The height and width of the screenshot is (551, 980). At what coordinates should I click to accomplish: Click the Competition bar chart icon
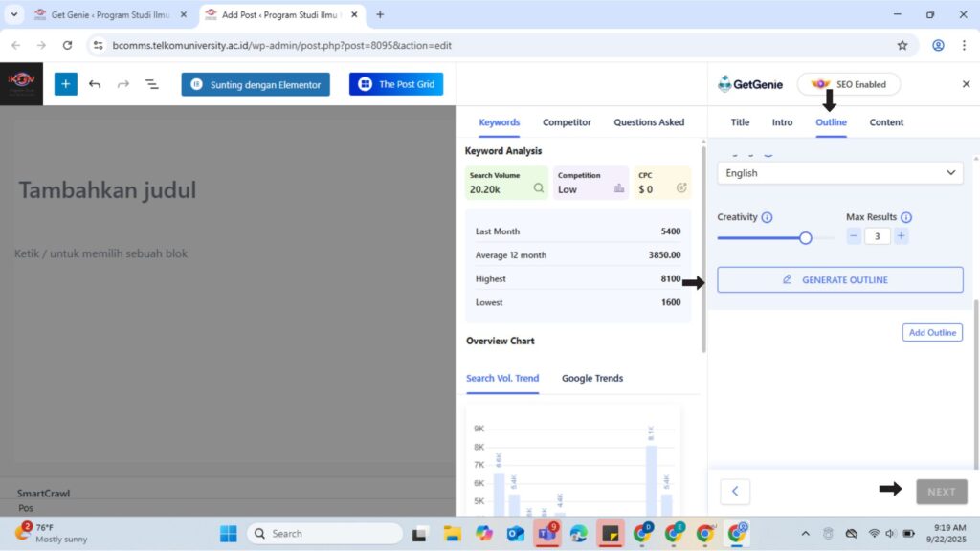point(619,188)
